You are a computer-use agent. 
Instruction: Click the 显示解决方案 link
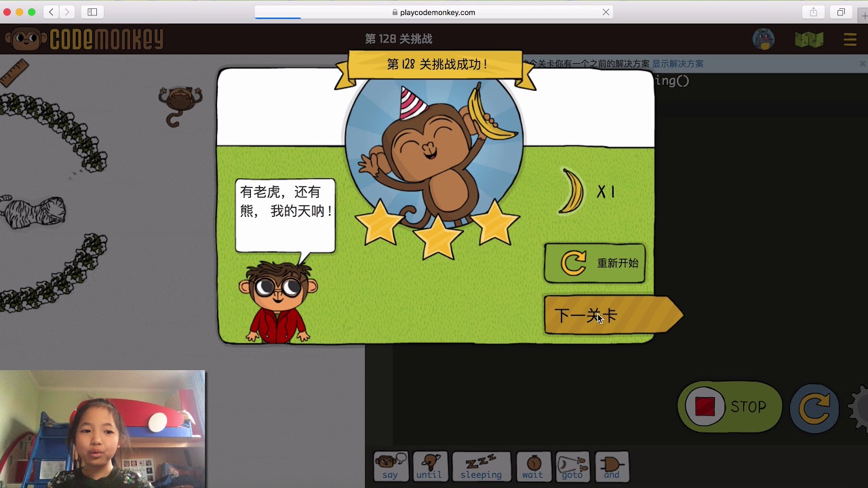[x=677, y=64]
